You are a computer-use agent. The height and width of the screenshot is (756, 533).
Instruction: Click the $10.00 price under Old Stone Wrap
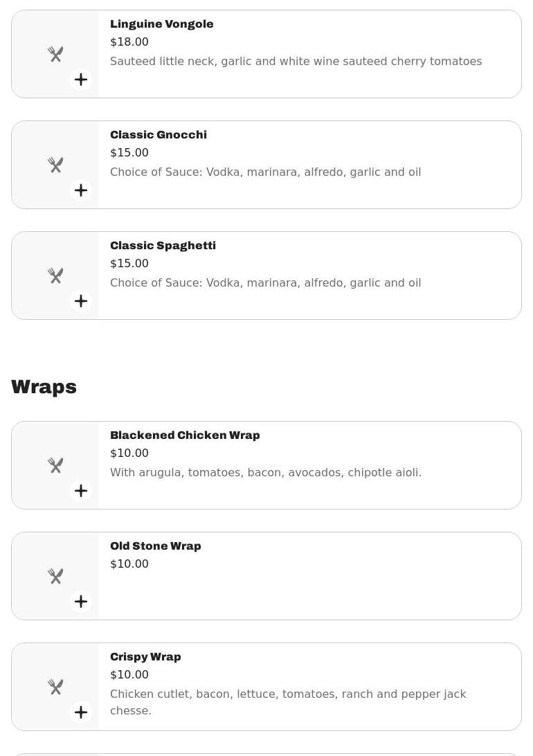pos(129,564)
